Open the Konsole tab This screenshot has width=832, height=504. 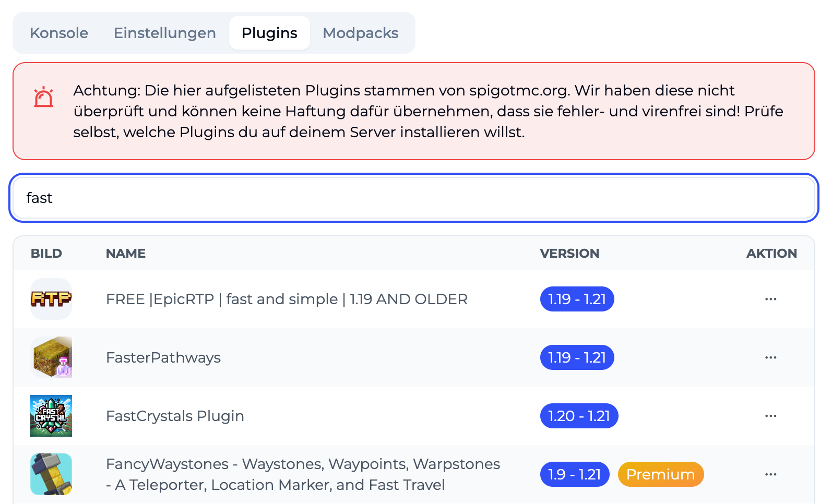coord(59,33)
